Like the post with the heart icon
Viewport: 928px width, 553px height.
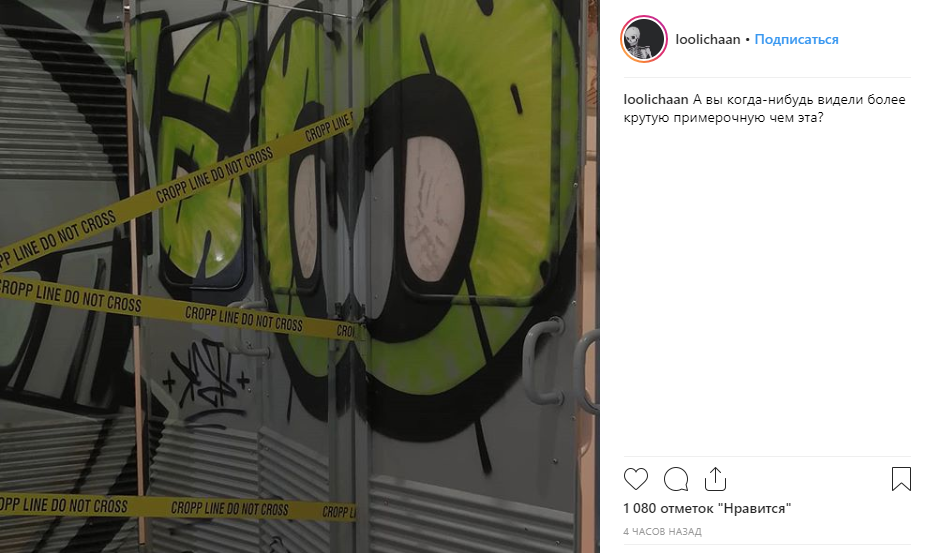pyautogui.click(x=636, y=478)
